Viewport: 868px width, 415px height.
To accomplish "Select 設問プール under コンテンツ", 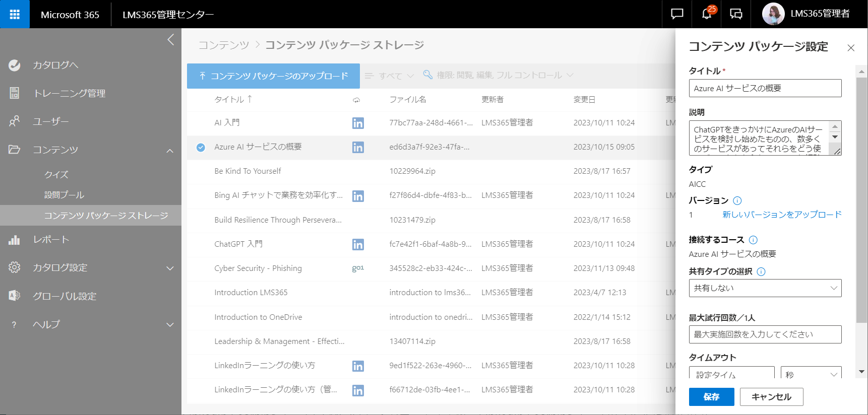I will (x=64, y=194).
